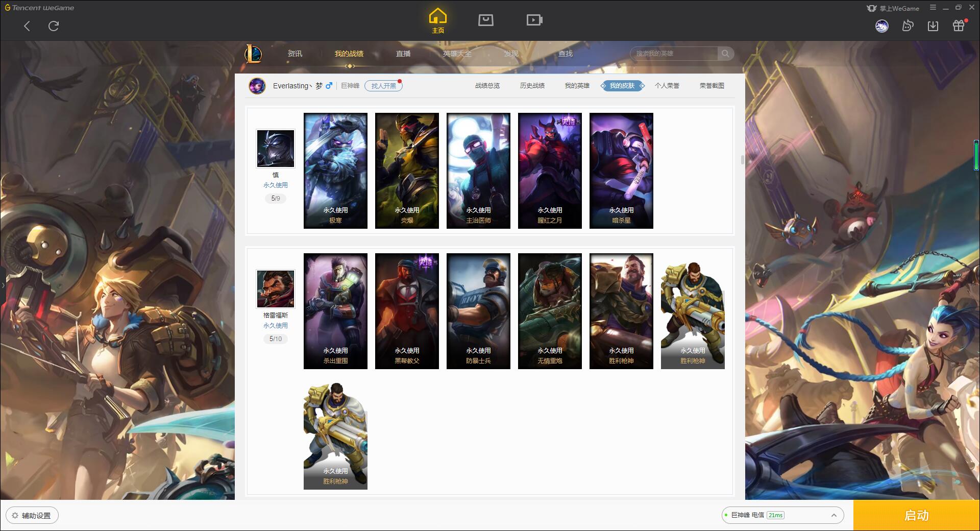Open the 查找 tab

[x=565, y=54]
